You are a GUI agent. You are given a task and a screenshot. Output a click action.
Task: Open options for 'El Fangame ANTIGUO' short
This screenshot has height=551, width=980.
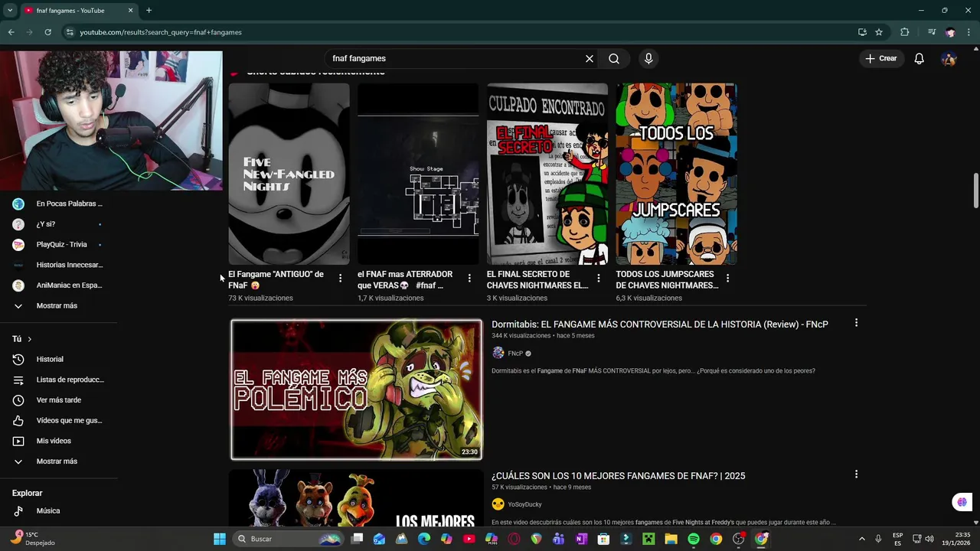[340, 279]
